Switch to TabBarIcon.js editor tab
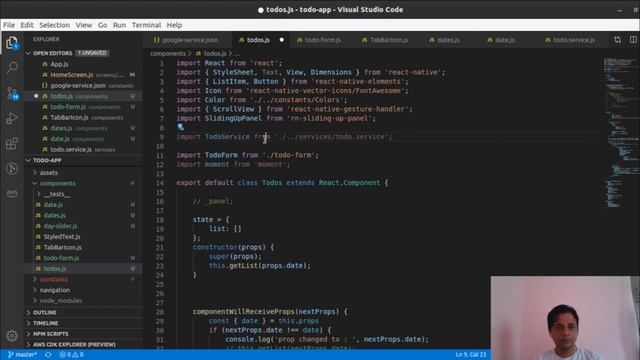Viewport: 640px width, 360px height. 385,40
